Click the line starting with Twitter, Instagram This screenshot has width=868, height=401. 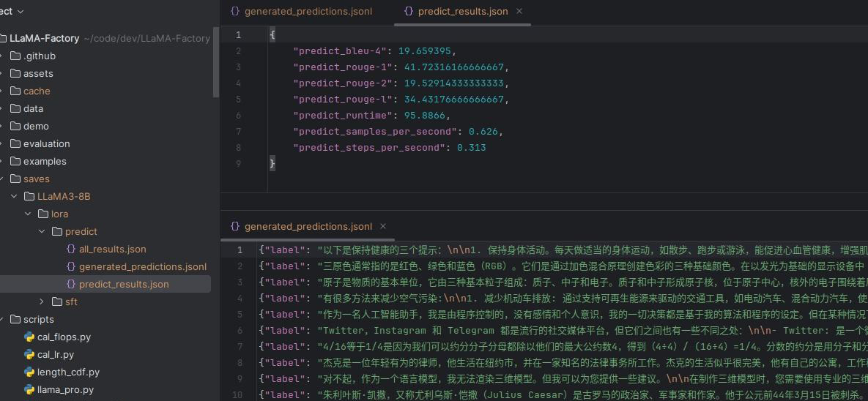(563, 330)
